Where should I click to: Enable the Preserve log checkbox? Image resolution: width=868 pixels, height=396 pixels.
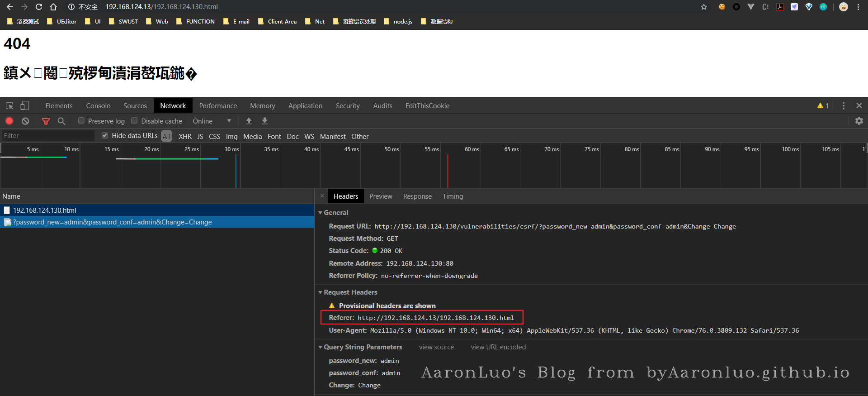point(81,120)
